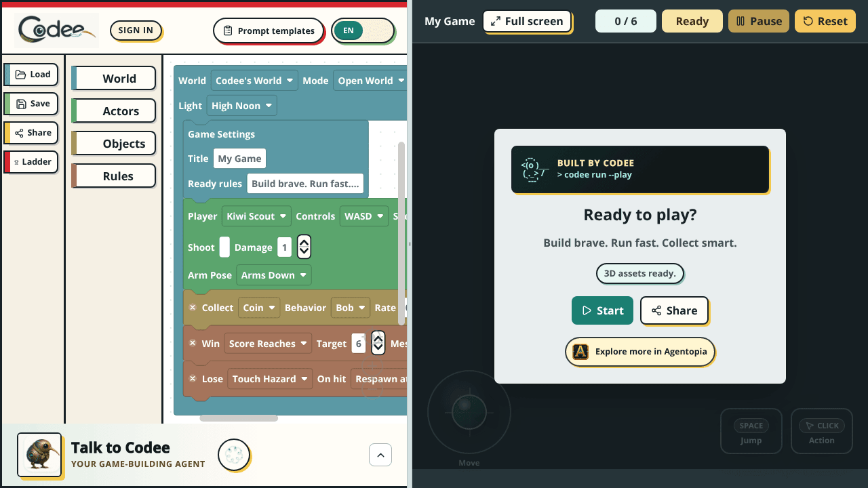
Task: Expand the Talk to Codee panel chevron
Action: tap(380, 455)
